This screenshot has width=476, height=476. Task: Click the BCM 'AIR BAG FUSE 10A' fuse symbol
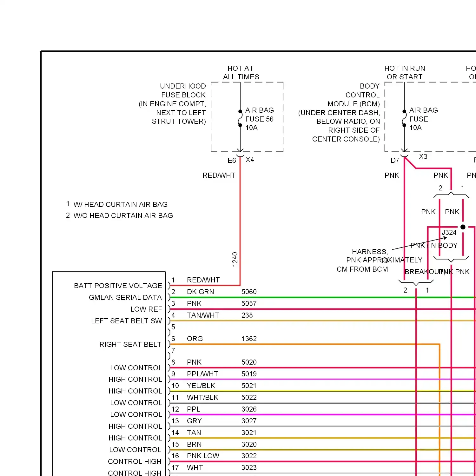(404, 118)
